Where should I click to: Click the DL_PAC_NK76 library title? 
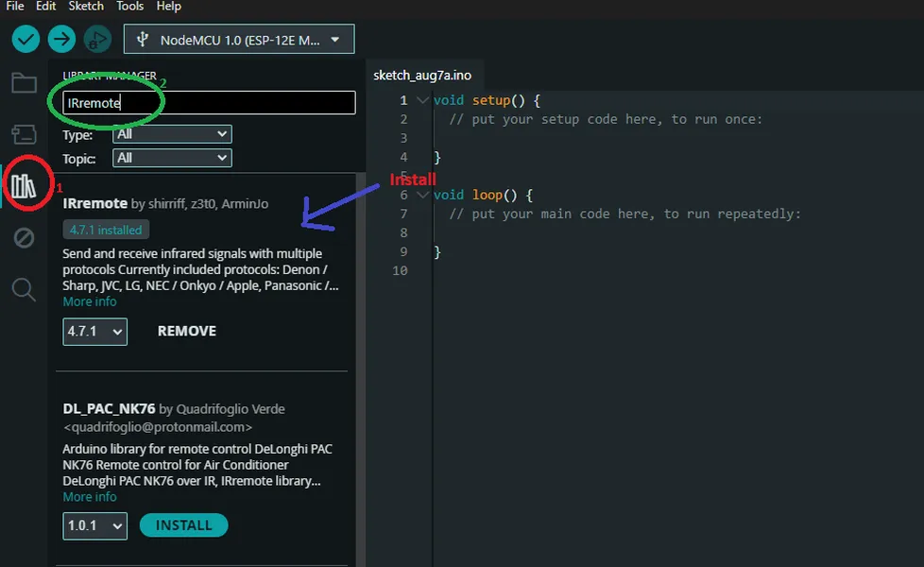click(x=109, y=408)
